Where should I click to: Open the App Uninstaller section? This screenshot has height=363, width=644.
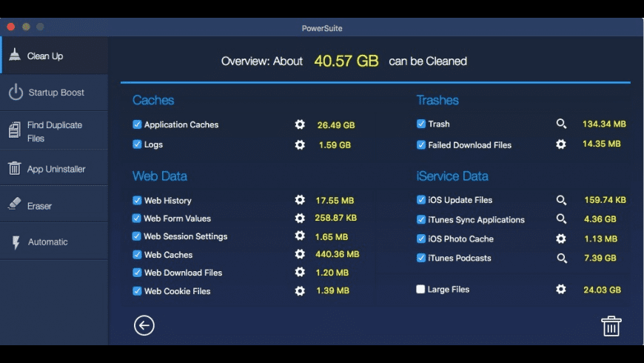pos(56,169)
